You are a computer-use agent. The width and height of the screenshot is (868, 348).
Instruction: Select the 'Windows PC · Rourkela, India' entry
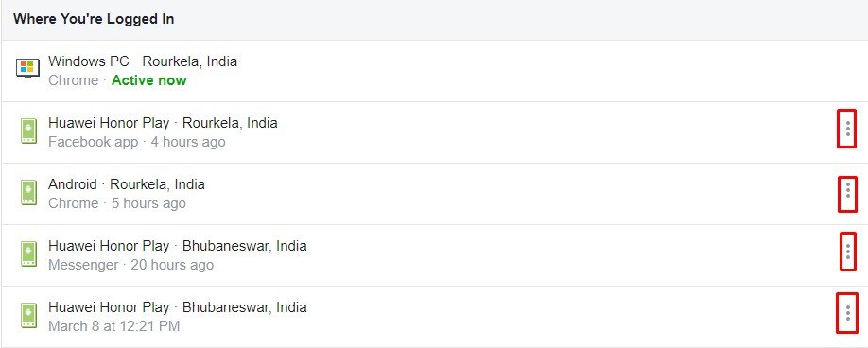point(143,61)
